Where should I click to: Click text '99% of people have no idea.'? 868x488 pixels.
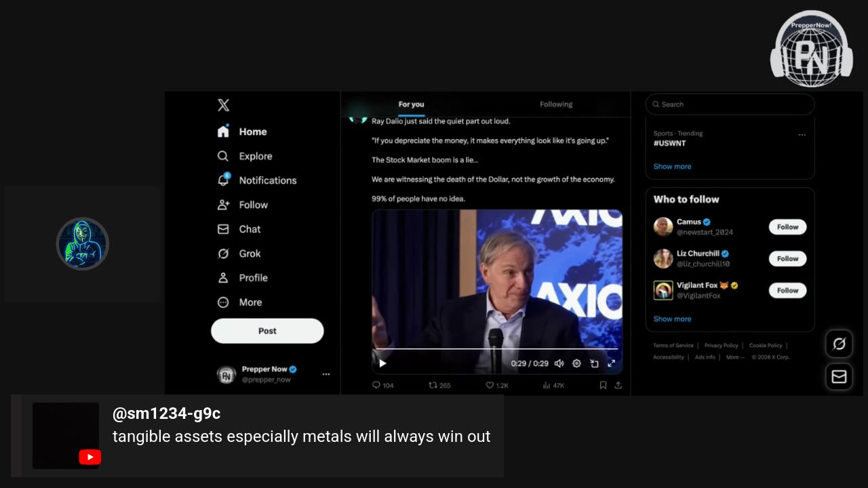418,199
